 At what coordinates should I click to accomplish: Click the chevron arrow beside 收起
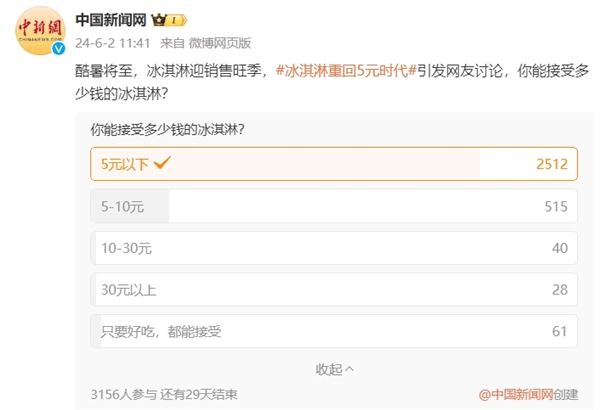[x=349, y=369]
